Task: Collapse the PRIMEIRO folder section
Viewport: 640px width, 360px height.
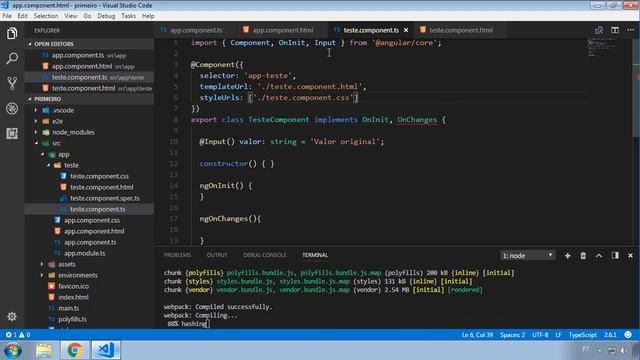Action: 30,99
